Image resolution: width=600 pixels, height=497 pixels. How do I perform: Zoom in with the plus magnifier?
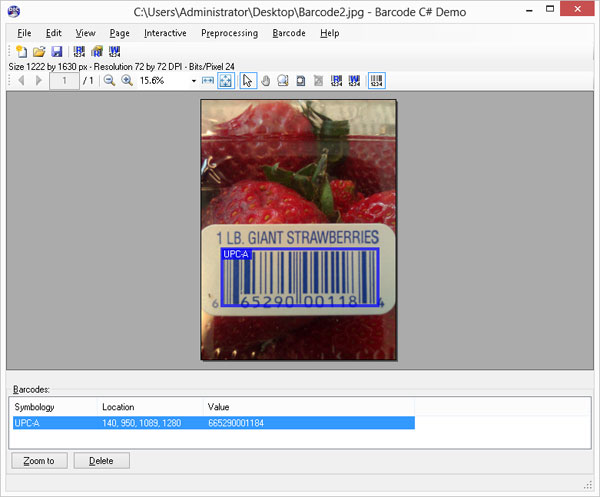point(127,80)
